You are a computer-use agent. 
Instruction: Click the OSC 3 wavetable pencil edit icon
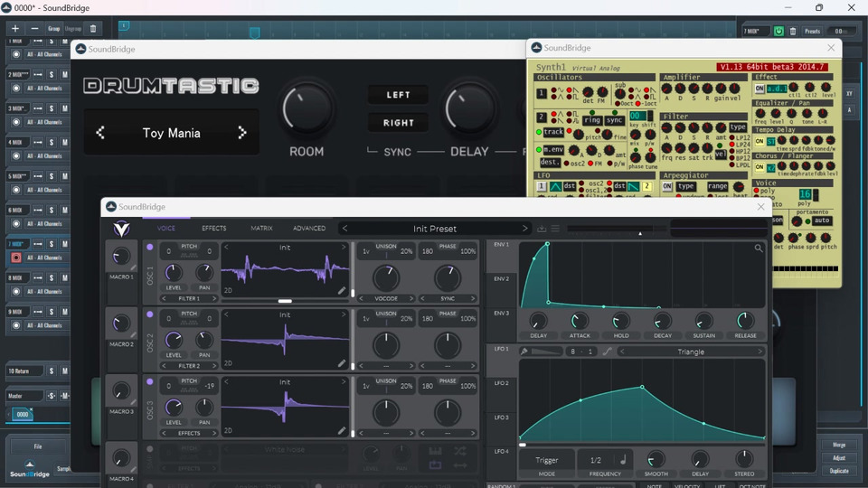pyautogui.click(x=342, y=430)
